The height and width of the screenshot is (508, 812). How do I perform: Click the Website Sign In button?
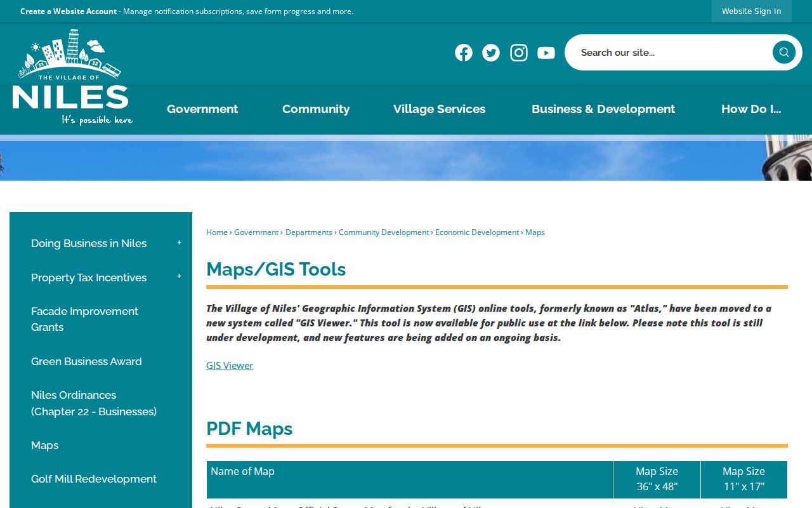752,11
